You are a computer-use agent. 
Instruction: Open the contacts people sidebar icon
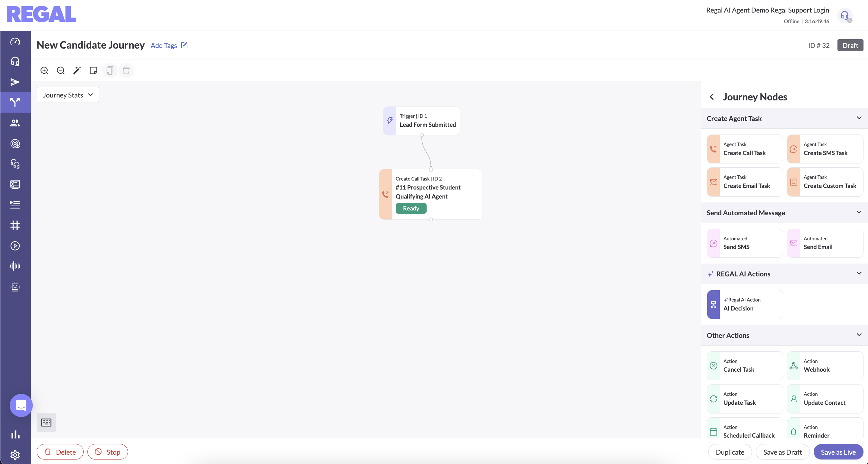[15, 123]
